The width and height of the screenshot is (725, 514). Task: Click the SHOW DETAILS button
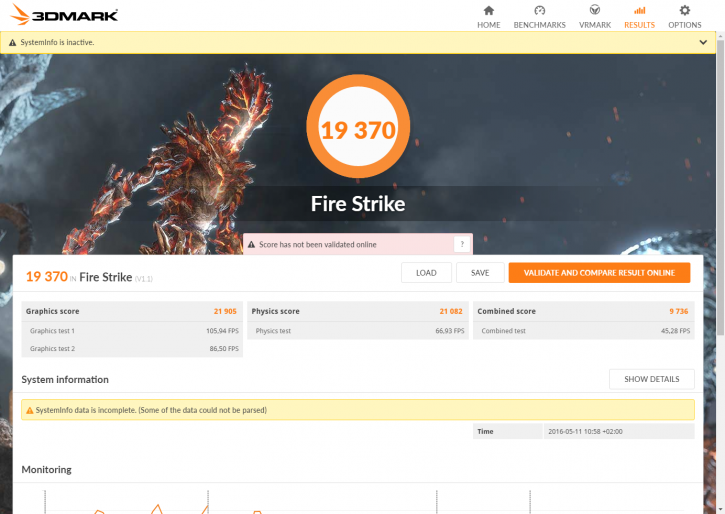(651, 379)
